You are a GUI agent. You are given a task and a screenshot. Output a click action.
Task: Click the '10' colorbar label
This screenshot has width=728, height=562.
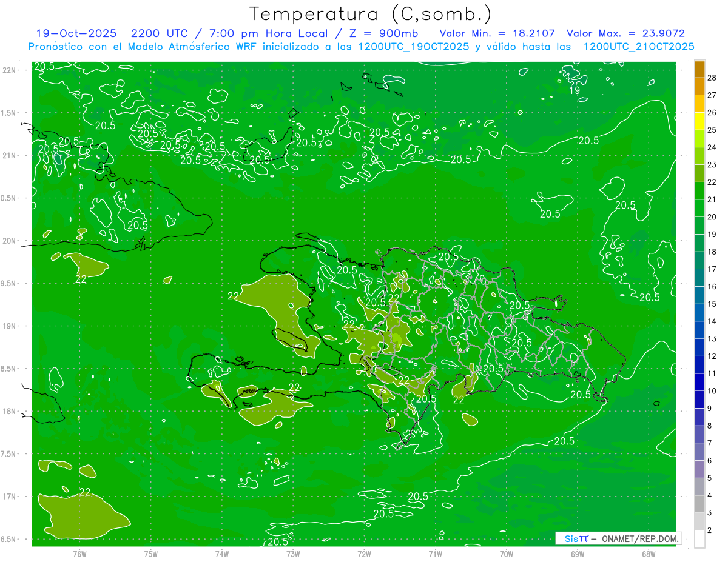point(712,391)
